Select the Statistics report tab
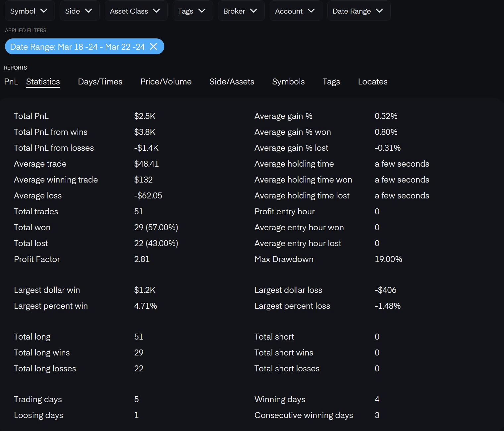 (43, 81)
